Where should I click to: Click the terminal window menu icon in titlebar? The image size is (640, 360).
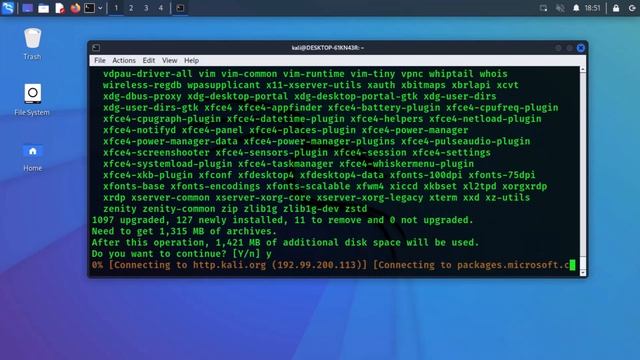pyautogui.click(x=96, y=48)
